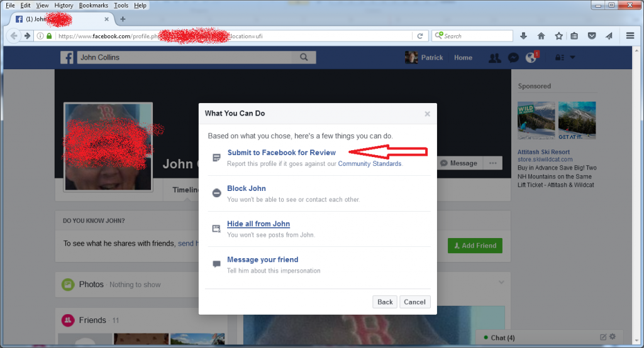Click the Firefox back arrow button
644x348 pixels.
pos(14,36)
